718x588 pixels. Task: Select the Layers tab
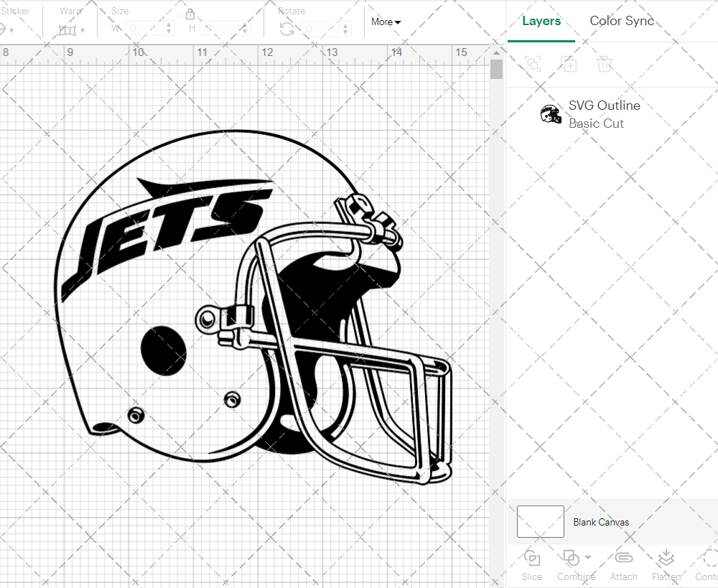pyautogui.click(x=541, y=21)
